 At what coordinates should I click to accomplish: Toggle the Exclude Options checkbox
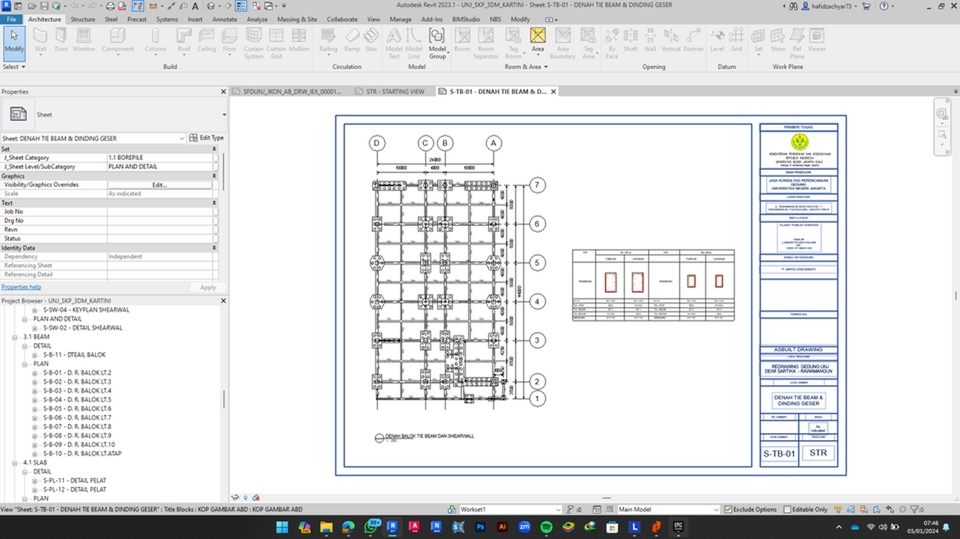(728, 510)
